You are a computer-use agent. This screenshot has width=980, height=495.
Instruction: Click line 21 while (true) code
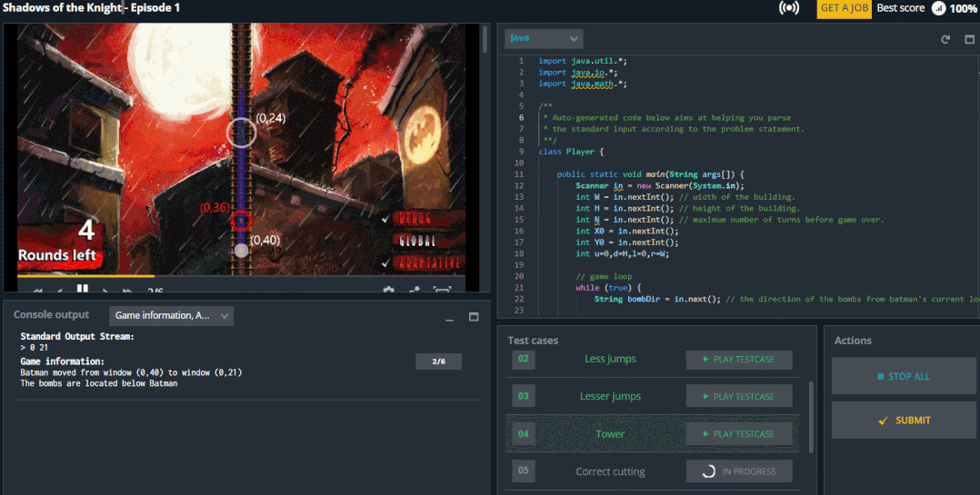608,288
